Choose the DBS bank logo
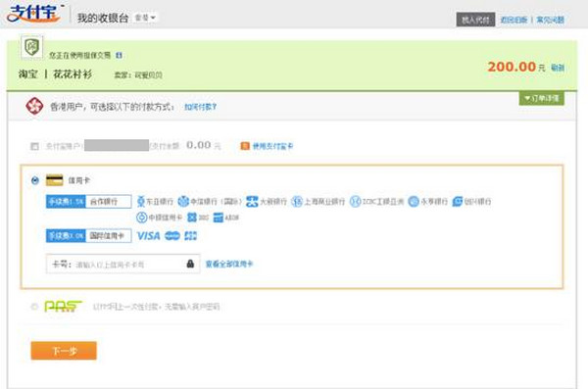 point(198,218)
